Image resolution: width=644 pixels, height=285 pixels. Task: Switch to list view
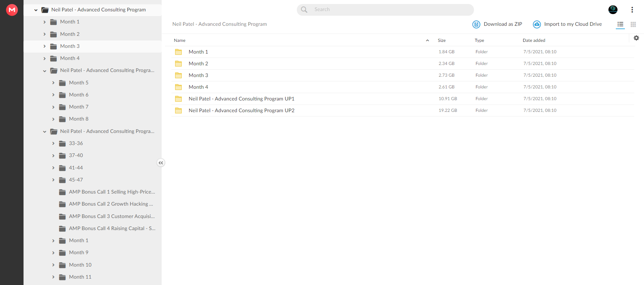click(x=620, y=24)
